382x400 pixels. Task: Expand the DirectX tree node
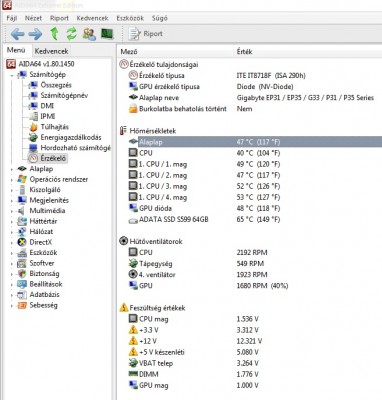pos(12,243)
